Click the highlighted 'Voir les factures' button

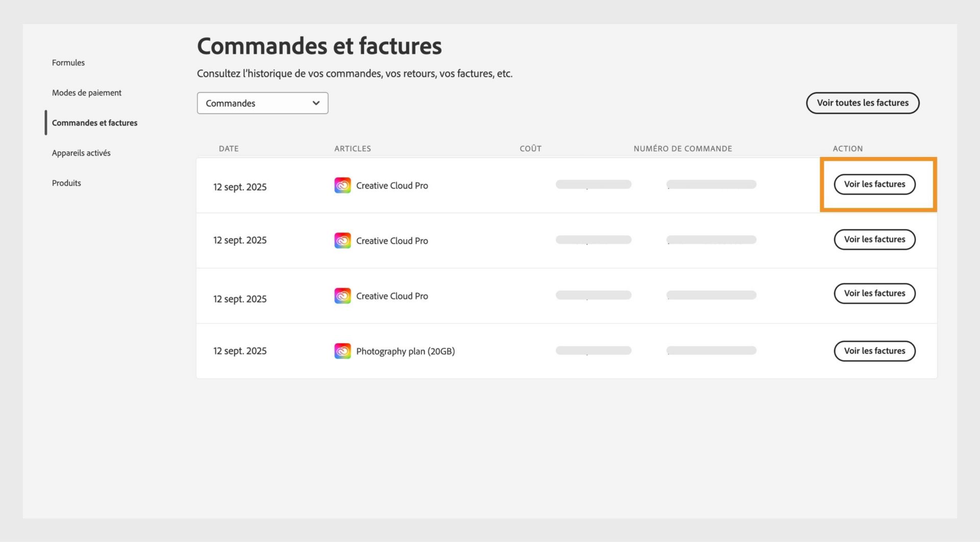point(874,184)
